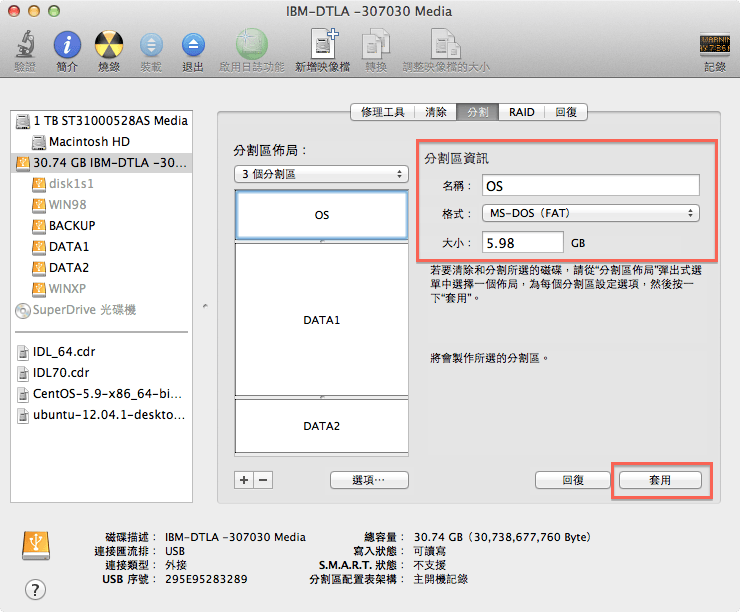Image resolution: width=740 pixels, height=612 pixels.
Task: Click the plus button to add partition
Action: click(244, 480)
